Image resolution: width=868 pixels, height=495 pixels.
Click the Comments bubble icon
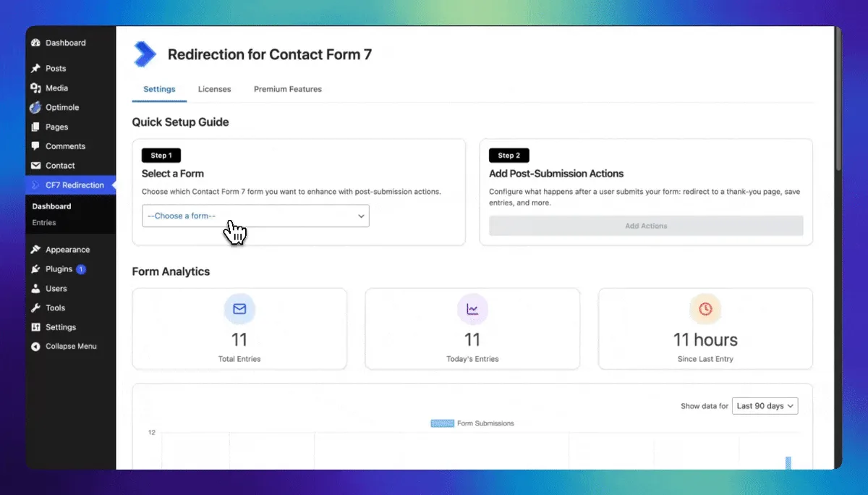tap(35, 146)
